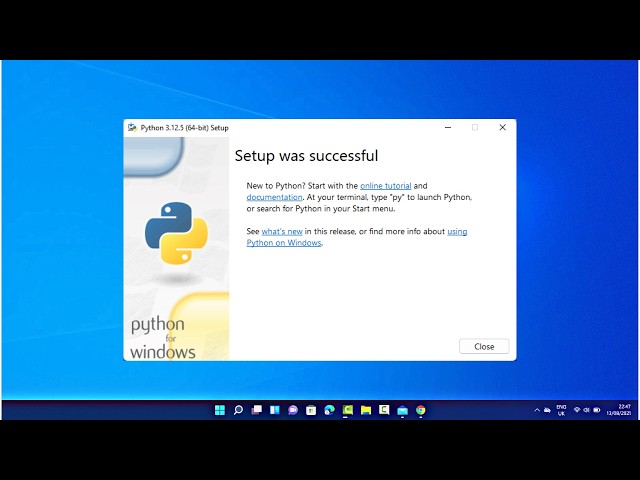640x480 pixels.
Task: Open the Chat app on the taskbar
Action: click(293, 410)
